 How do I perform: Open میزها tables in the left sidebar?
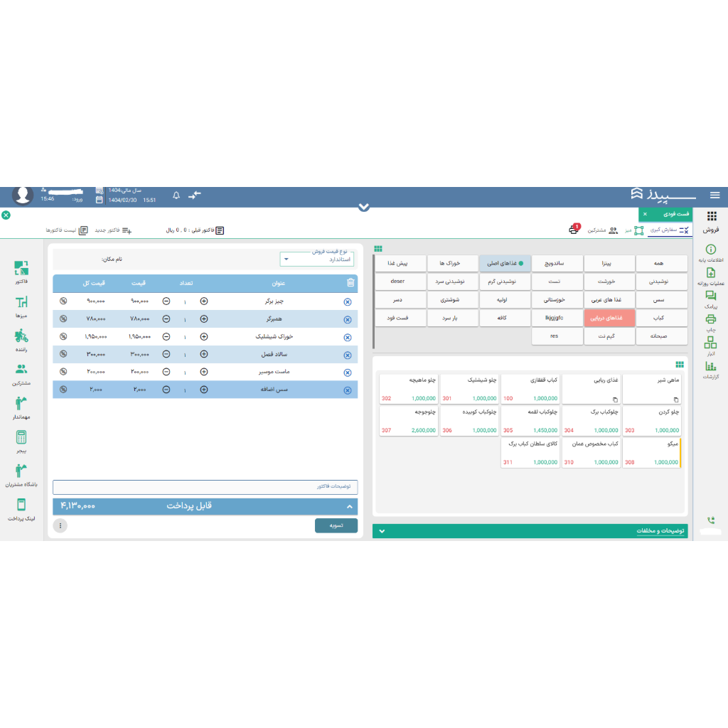pos(21,307)
